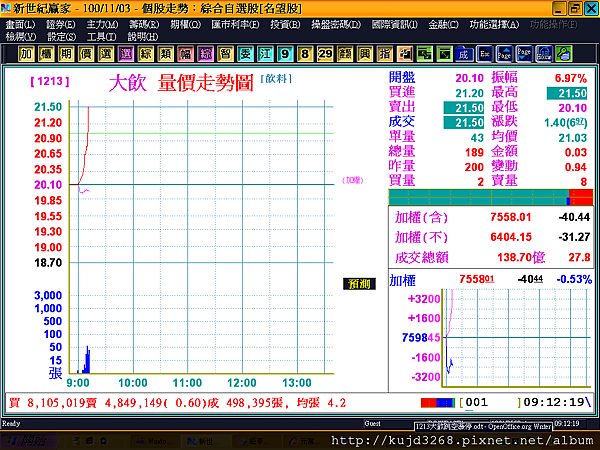Click the stock code input field showing 001
The width and height of the screenshot is (600, 450).
(x=490, y=402)
